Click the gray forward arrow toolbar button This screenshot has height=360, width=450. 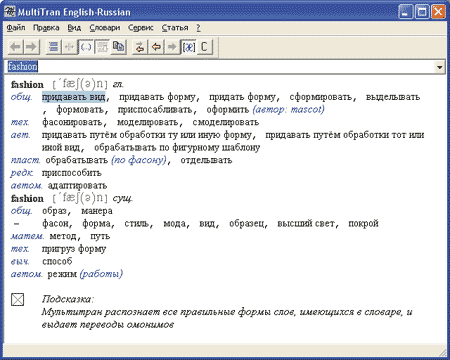click(31, 47)
